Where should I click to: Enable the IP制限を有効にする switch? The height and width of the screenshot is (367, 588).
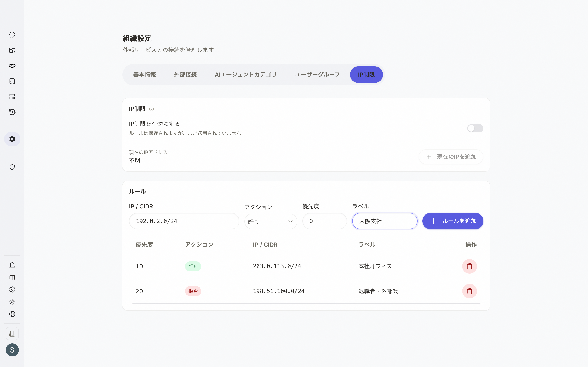(x=475, y=128)
